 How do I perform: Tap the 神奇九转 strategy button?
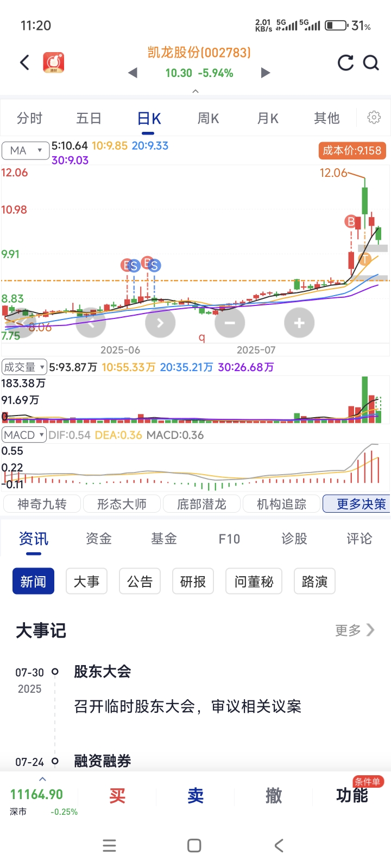42,504
